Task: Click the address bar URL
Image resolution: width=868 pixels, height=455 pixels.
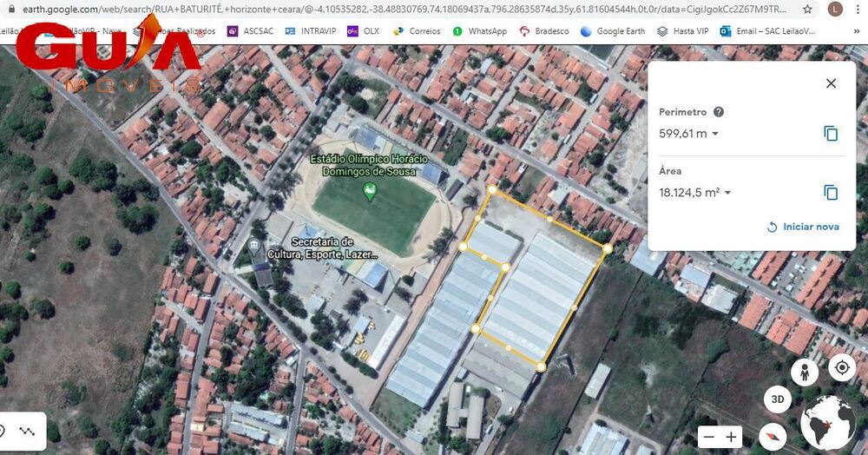Action: coord(404,10)
